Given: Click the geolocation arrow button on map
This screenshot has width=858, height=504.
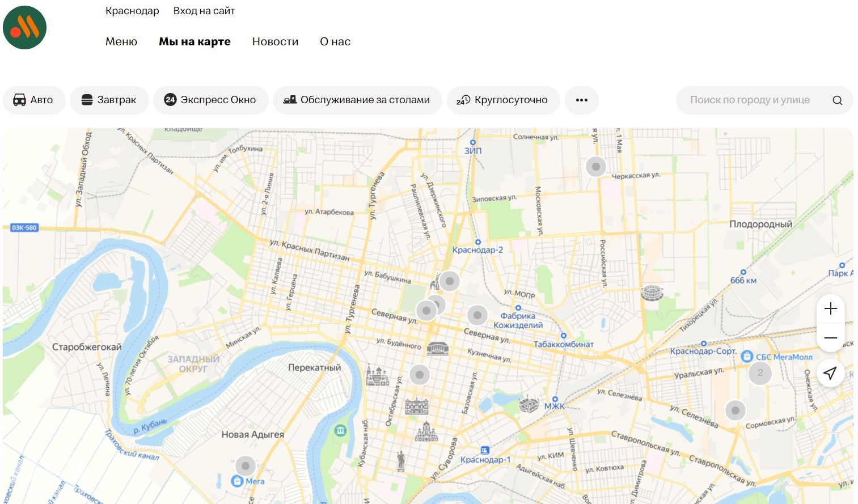Looking at the screenshot, I should [830, 373].
